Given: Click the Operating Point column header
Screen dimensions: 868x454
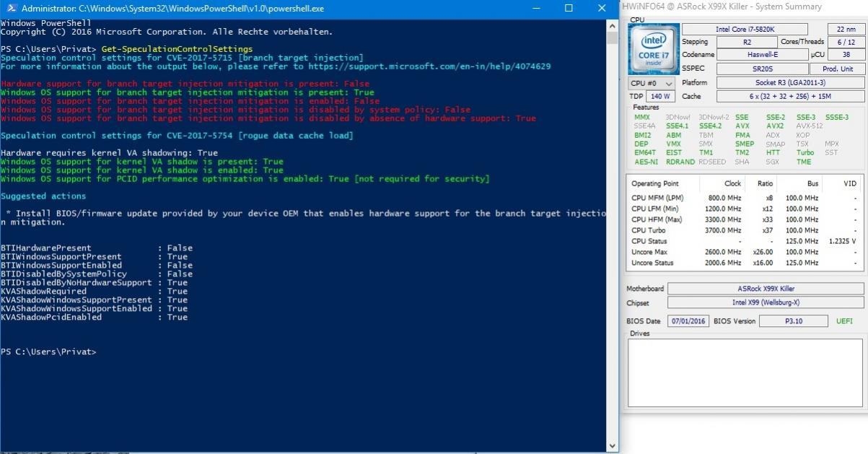Looking at the screenshot, I should tap(655, 183).
